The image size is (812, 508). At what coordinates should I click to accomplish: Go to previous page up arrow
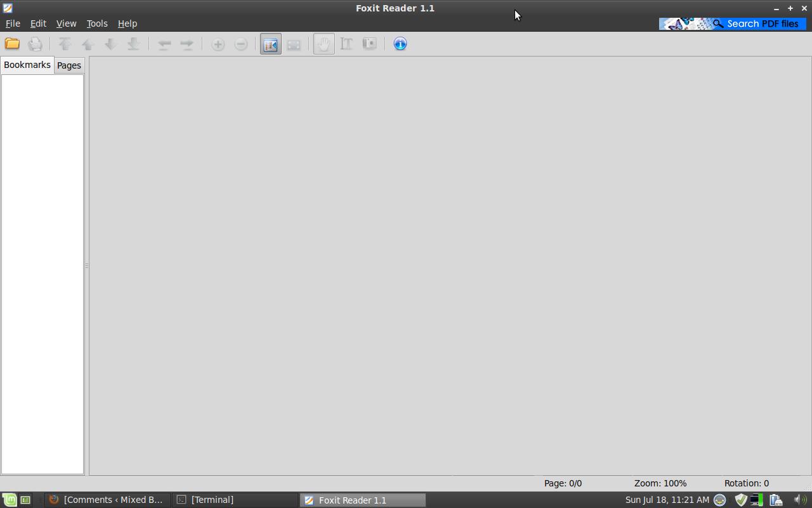(88, 44)
